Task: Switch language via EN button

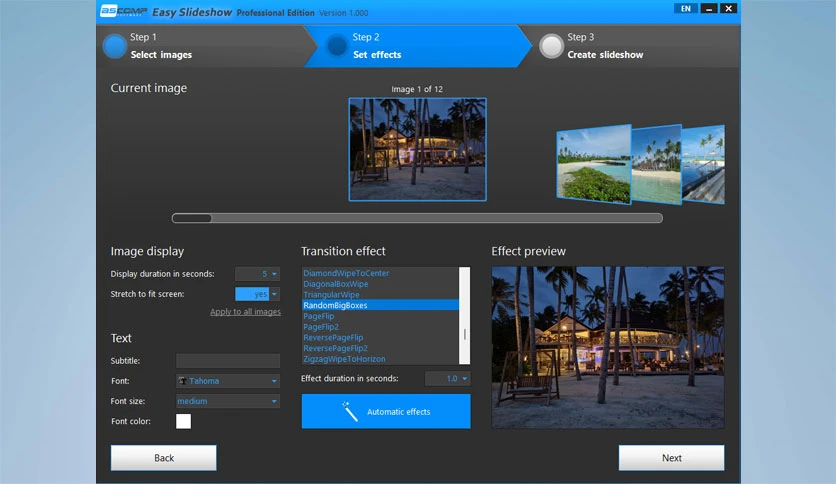Action: click(686, 9)
